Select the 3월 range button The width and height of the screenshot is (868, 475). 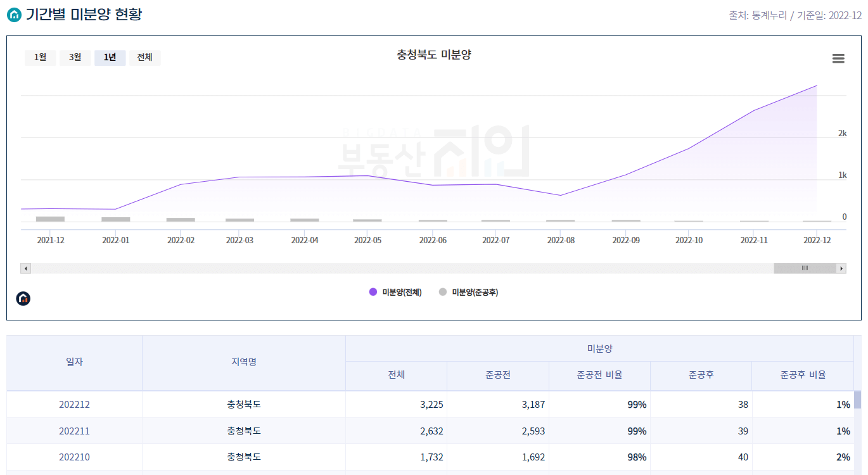coord(75,58)
